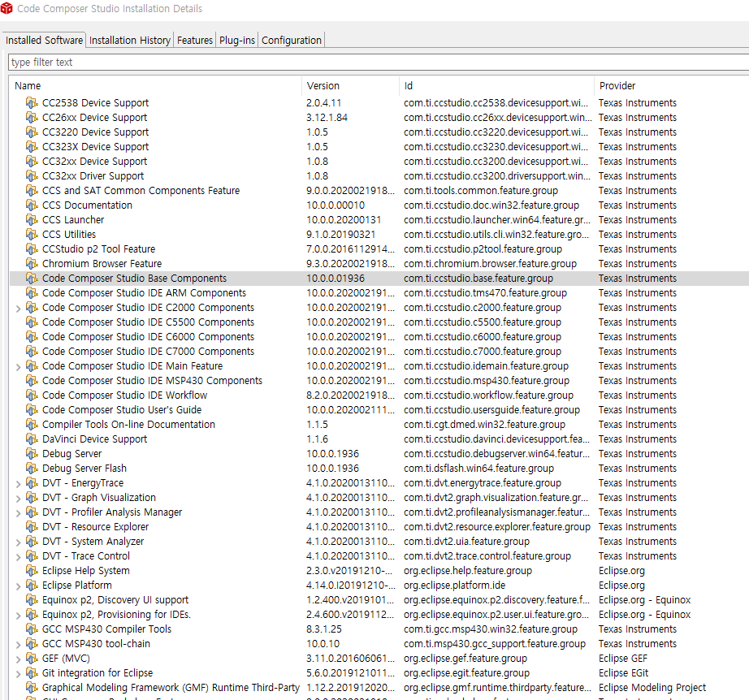The height and width of the screenshot is (700, 749).
Task: Open the Installation History tab
Action: coord(129,40)
